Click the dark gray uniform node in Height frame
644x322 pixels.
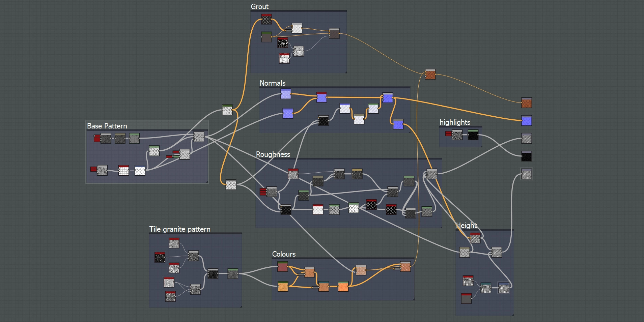pos(466,298)
